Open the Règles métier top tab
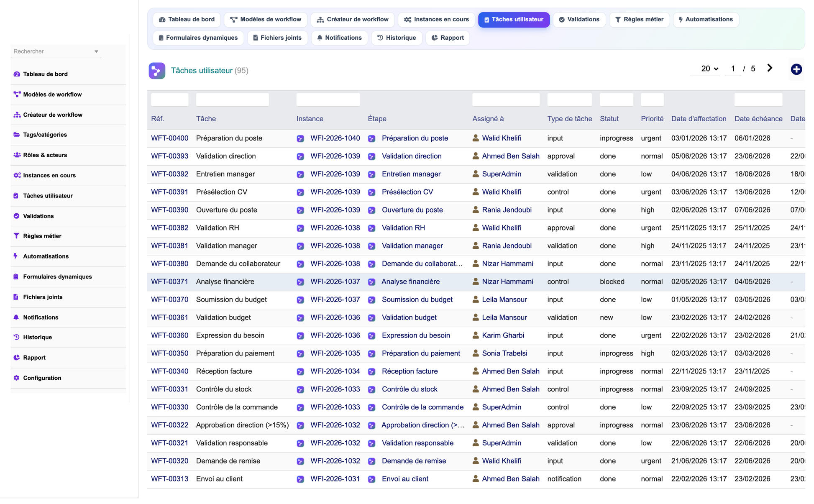This screenshot has width=814, height=504. (x=639, y=19)
